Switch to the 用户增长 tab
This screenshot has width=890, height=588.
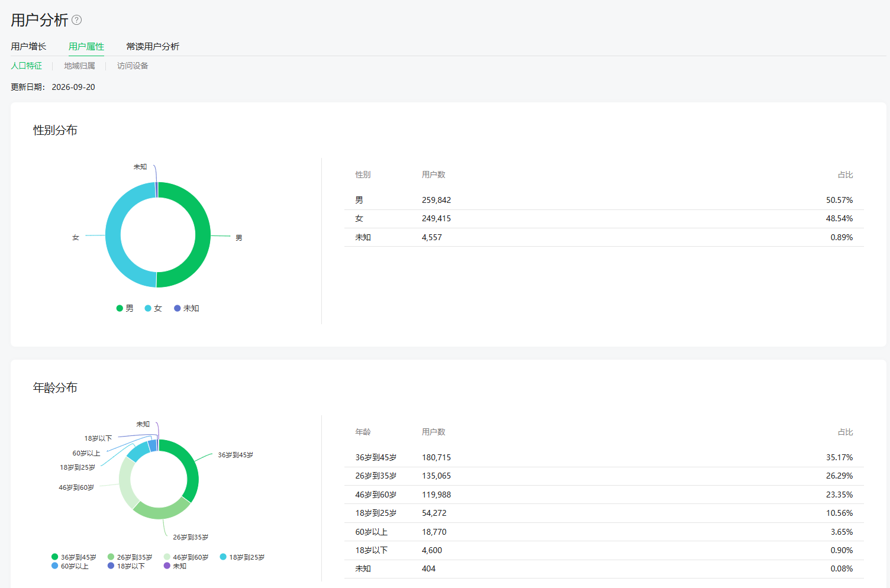(28, 46)
